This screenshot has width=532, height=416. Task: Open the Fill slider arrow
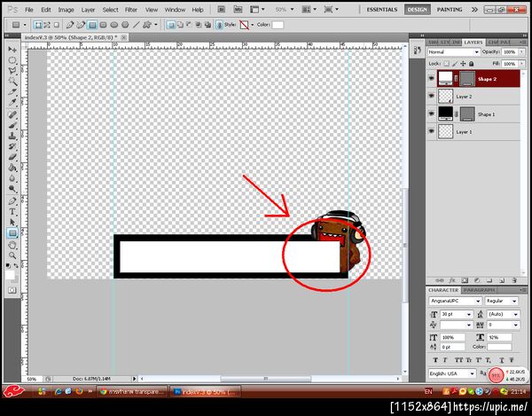(521, 64)
